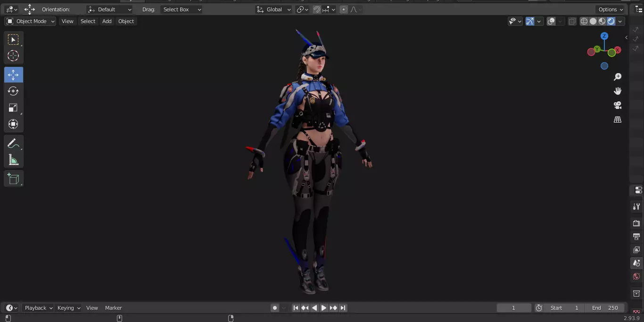644x322 pixels.
Task: Choose the Rotate tool
Action: click(x=13, y=91)
